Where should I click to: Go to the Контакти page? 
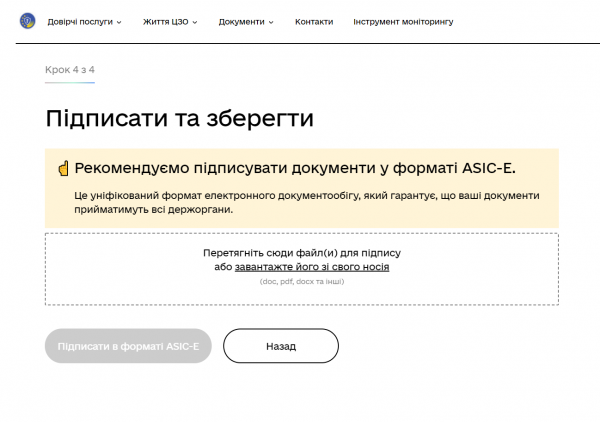(x=314, y=22)
